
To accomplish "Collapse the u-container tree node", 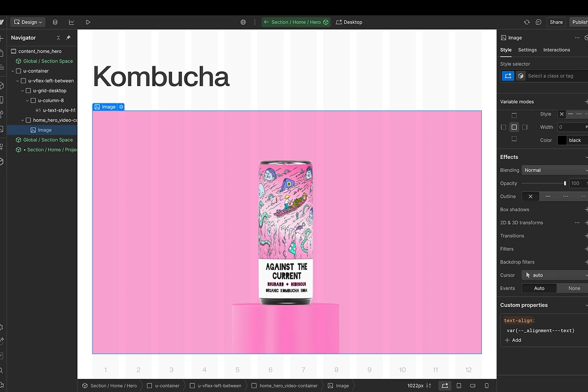I will 13,71.
